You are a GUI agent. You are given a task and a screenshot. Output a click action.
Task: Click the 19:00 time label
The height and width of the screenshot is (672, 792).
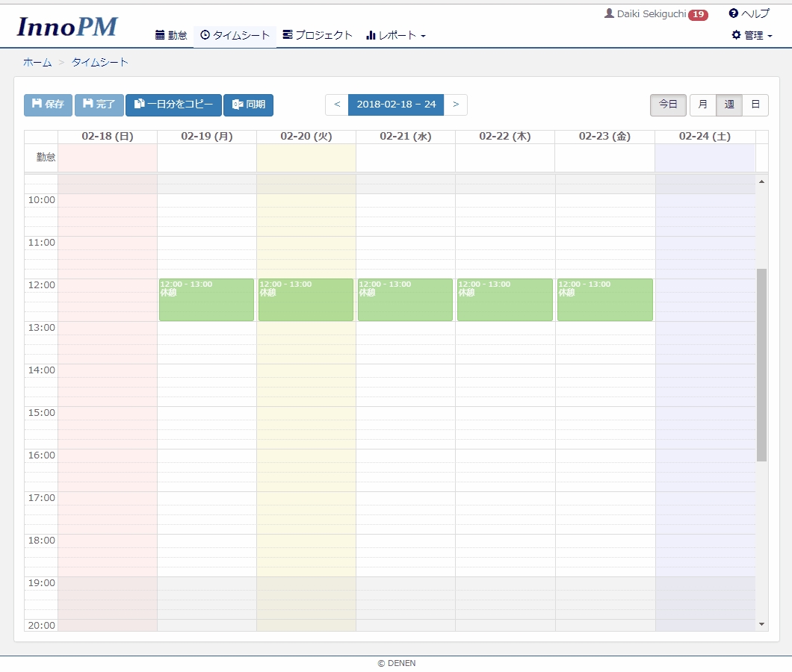[41, 582]
